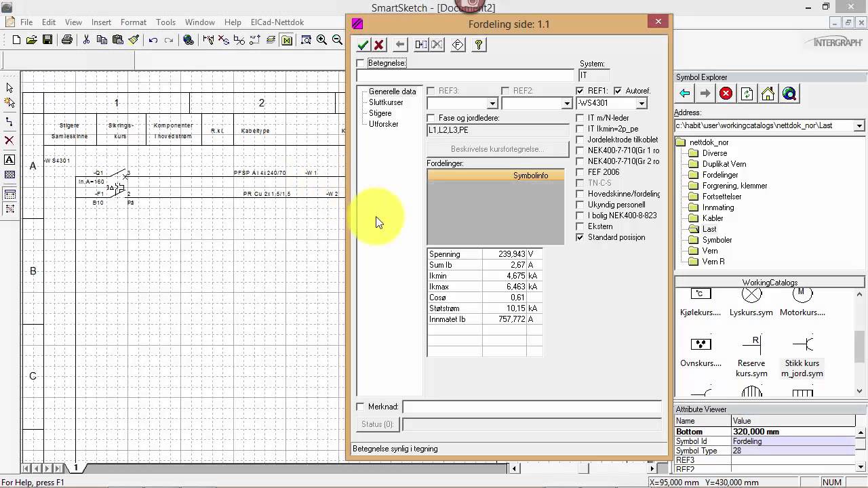Open the Window menu
This screenshot has height=488, width=868.
[x=200, y=22]
